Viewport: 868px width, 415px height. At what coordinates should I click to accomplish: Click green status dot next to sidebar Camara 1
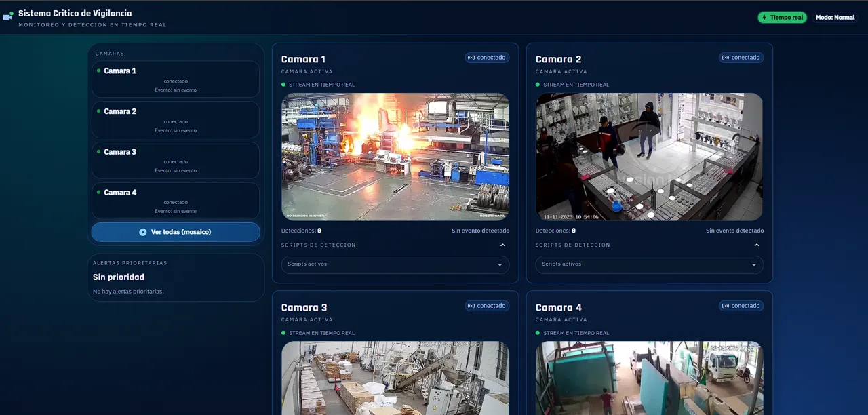click(99, 71)
